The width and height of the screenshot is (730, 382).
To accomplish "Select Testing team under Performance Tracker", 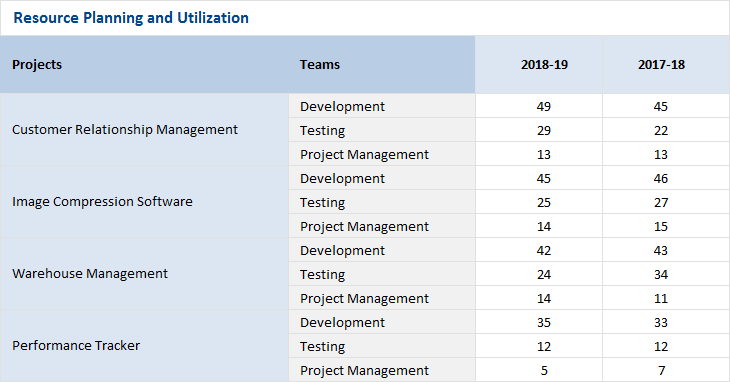I will 382,346.
